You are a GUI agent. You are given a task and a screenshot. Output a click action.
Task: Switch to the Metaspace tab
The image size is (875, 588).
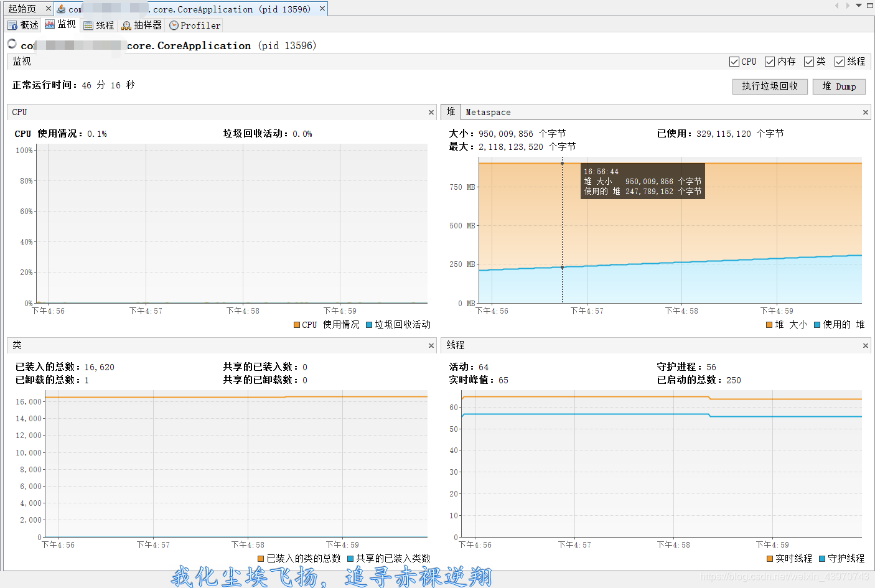point(488,112)
